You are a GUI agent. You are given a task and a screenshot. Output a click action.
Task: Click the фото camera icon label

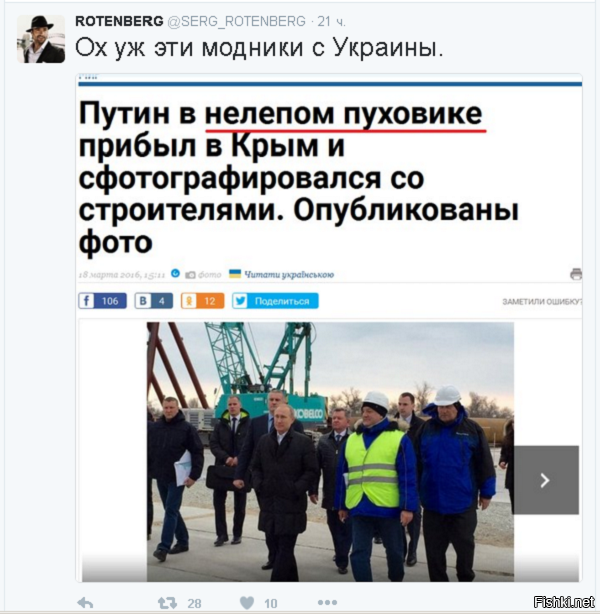(203, 274)
